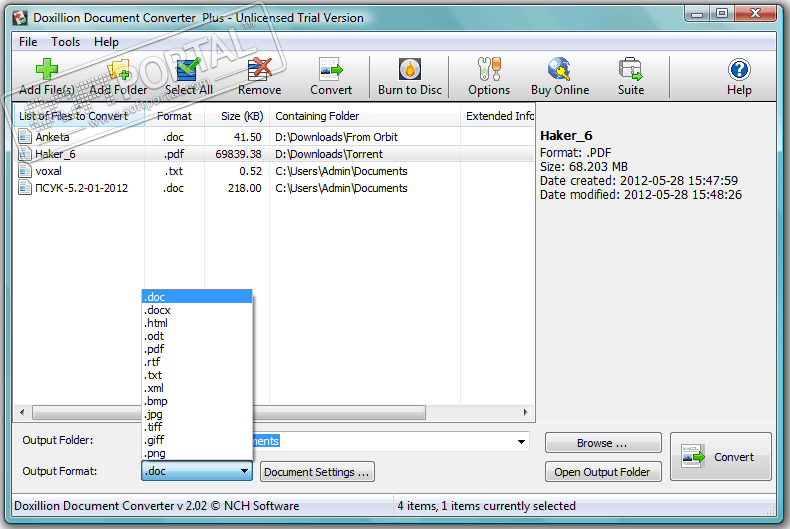Click the Select All toolbar icon

pos(188,69)
